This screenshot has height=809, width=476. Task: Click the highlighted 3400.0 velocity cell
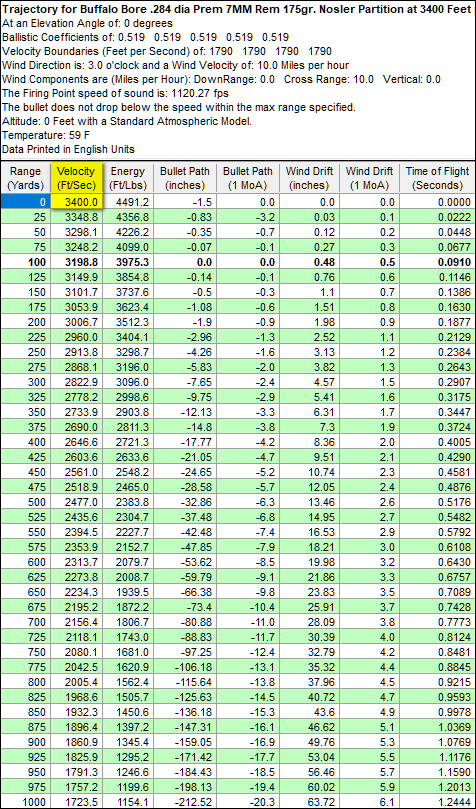click(78, 202)
